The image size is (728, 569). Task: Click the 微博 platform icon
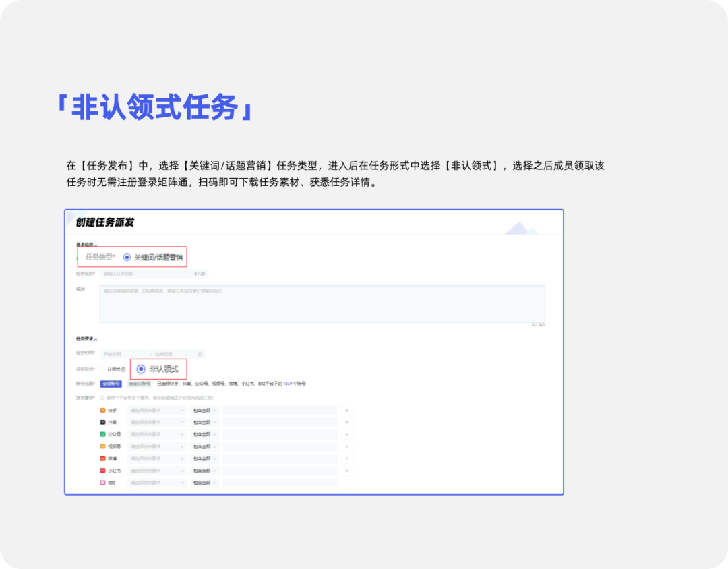pos(103,459)
